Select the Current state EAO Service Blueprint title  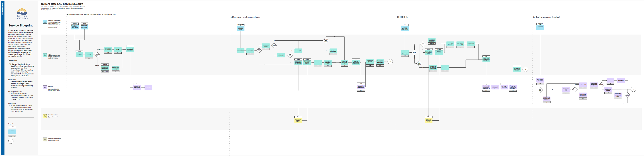pyautogui.click(x=62, y=4)
